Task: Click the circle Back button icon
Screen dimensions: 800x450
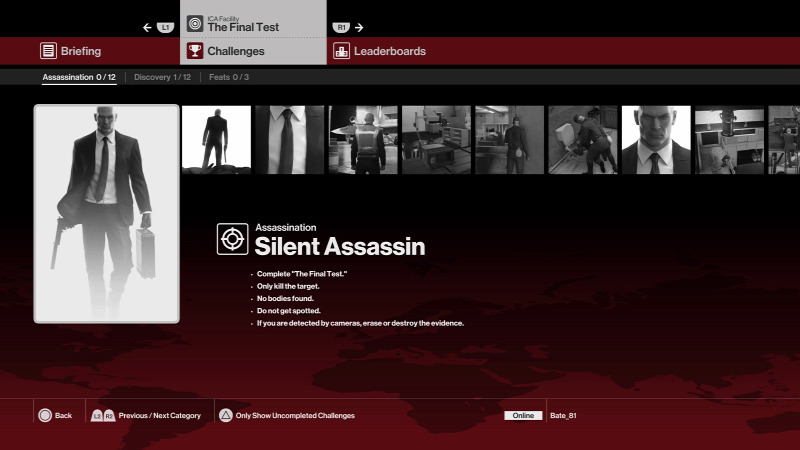Action: (x=45, y=415)
